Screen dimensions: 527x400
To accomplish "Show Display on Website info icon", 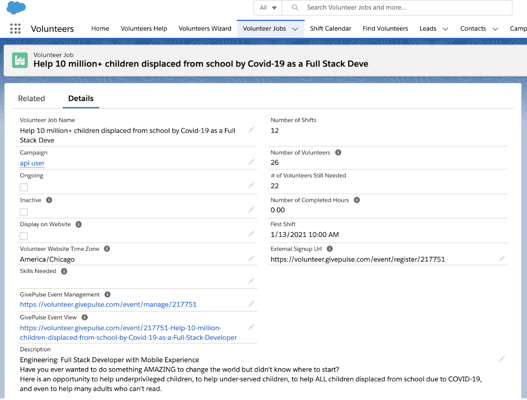I will tap(79, 224).
